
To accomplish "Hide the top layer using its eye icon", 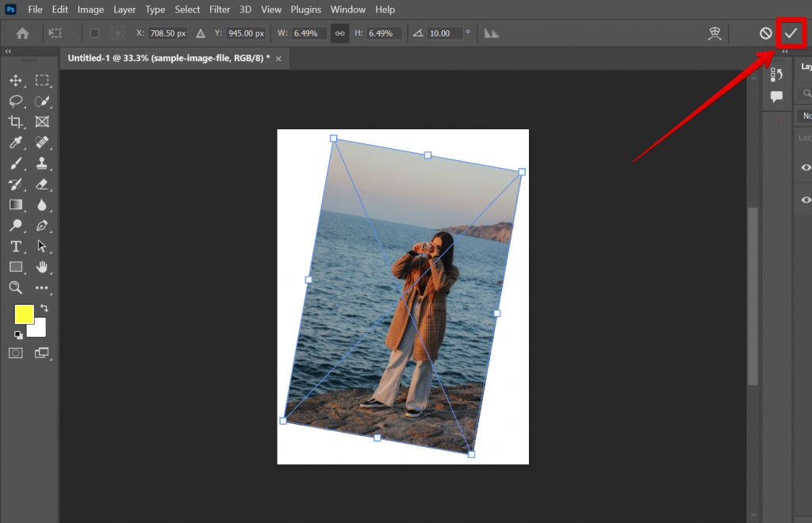I will click(805, 167).
